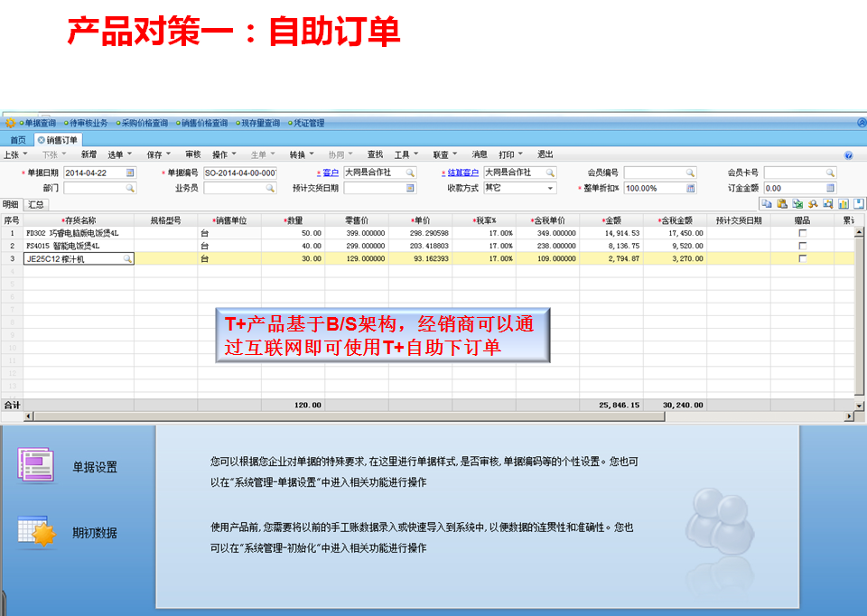The width and height of the screenshot is (867, 616).
Task: Open the settings gear in the top navigation bar
Action: pyautogui.click(x=10, y=123)
